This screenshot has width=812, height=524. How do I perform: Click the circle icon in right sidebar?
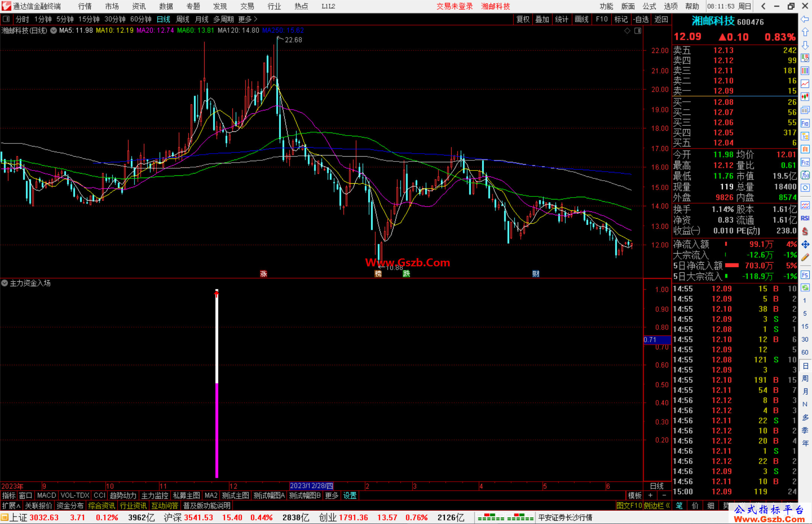(x=805, y=188)
